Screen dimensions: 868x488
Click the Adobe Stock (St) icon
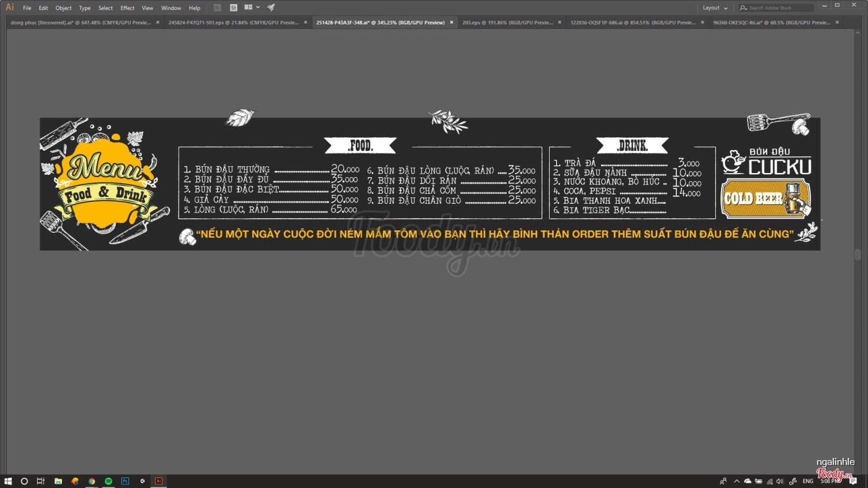[233, 8]
